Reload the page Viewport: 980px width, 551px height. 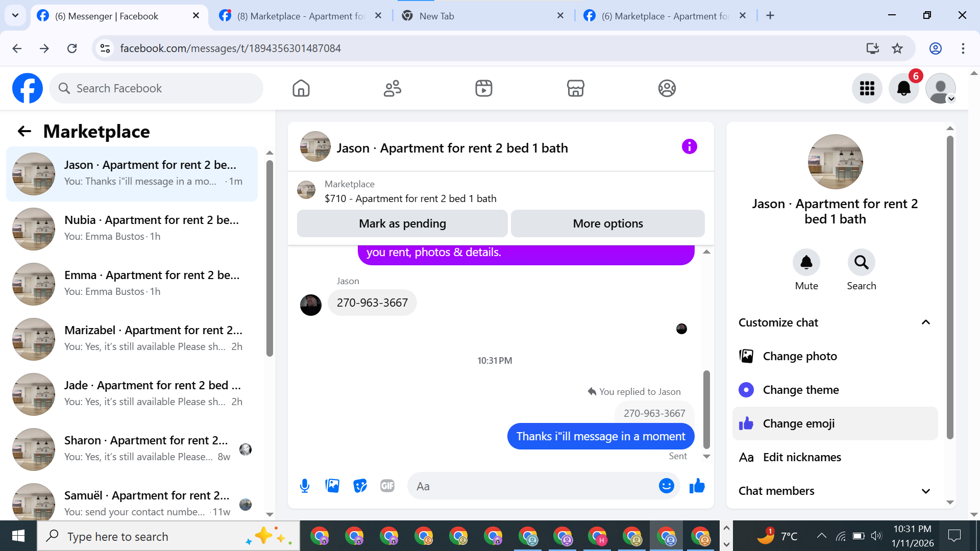[x=72, y=48]
